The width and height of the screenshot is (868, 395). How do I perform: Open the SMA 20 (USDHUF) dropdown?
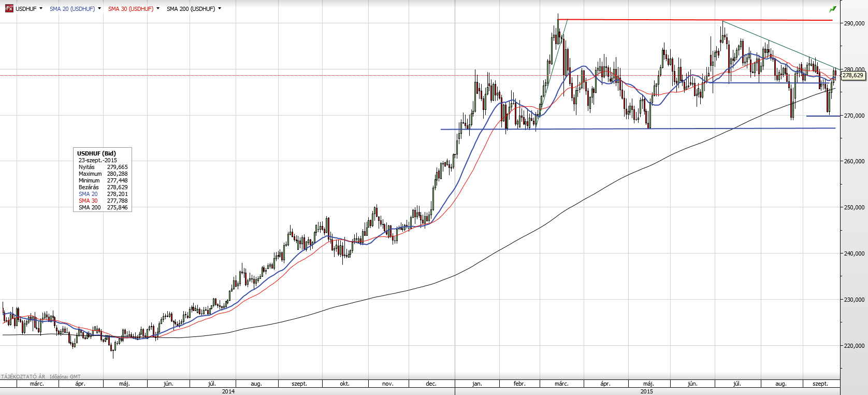(99, 8)
